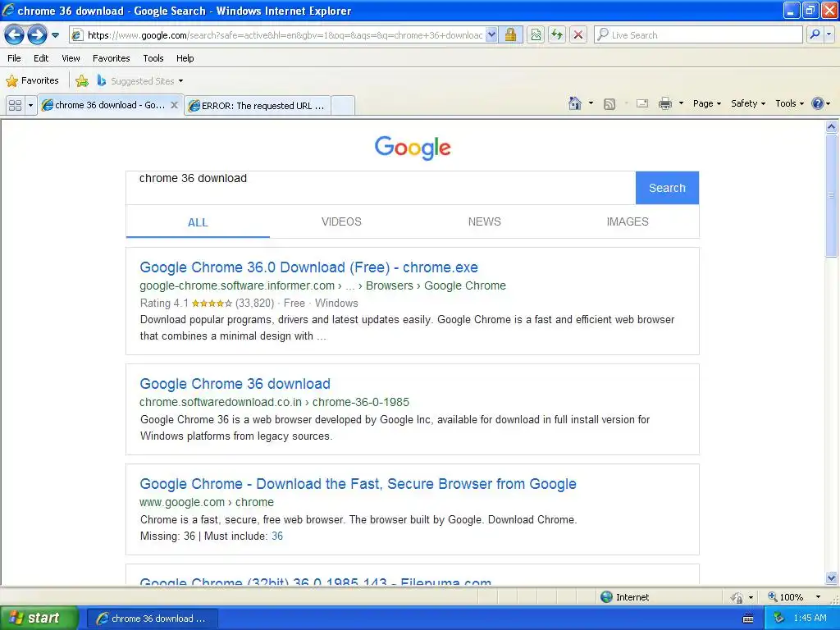
Task: Open the Edit menu
Action: pos(41,58)
